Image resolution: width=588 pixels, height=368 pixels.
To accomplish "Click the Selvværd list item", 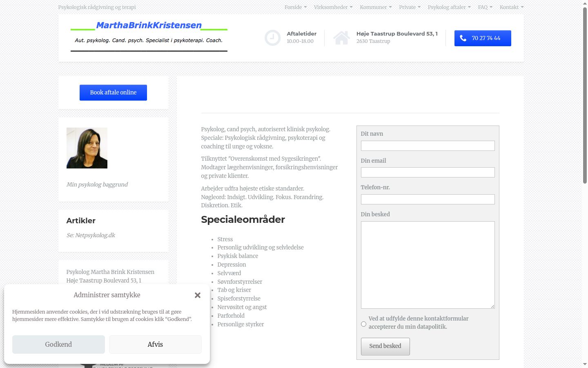I will (229, 273).
